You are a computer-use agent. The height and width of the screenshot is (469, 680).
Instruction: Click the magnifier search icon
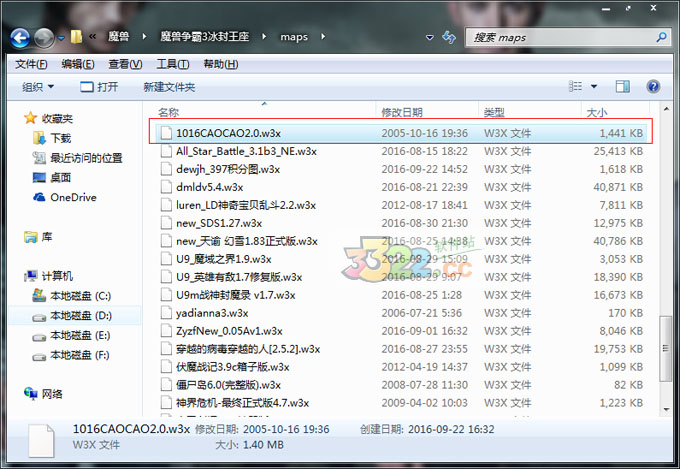[661, 37]
